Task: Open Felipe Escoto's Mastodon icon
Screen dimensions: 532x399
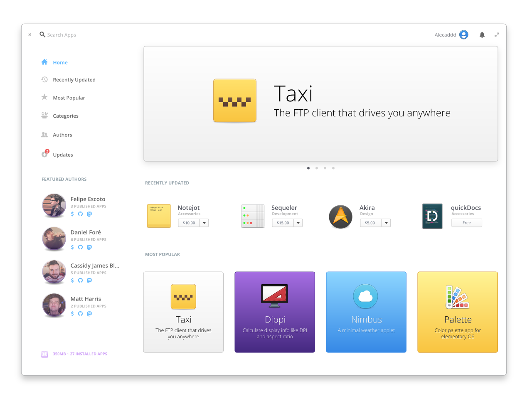Action: coord(89,214)
